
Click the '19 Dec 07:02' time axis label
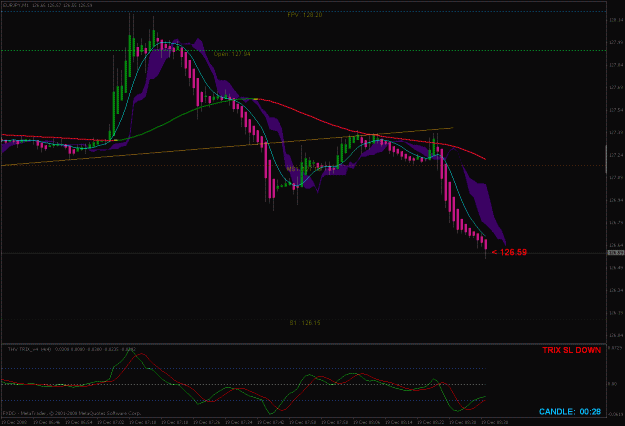click(110, 422)
